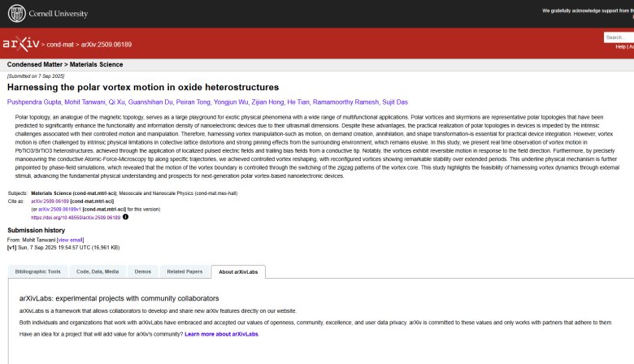Switch to the Code, Data, Media tab

[x=98, y=271]
